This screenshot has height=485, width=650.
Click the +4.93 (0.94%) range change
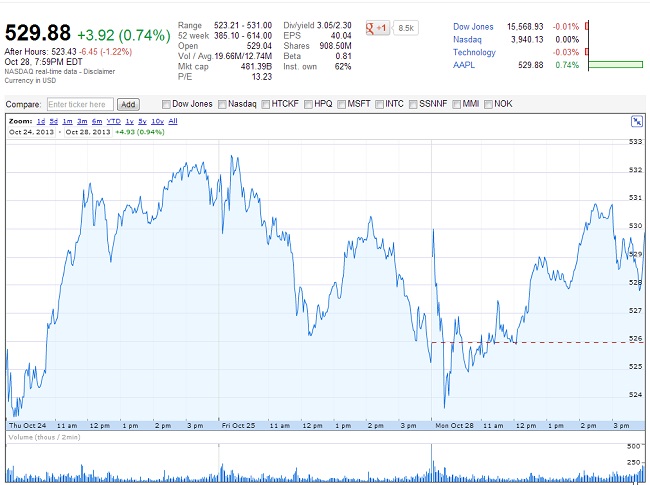point(140,132)
